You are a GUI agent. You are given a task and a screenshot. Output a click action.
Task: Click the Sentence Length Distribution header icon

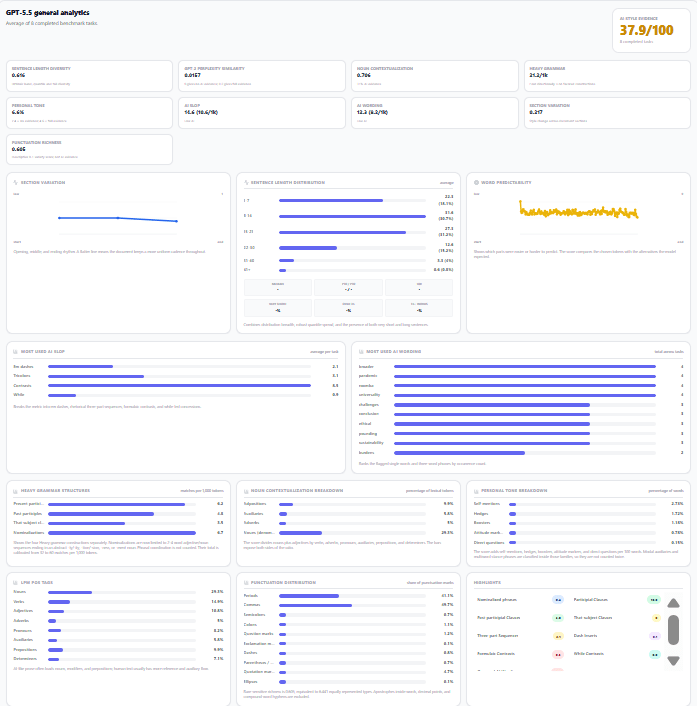pos(246,182)
